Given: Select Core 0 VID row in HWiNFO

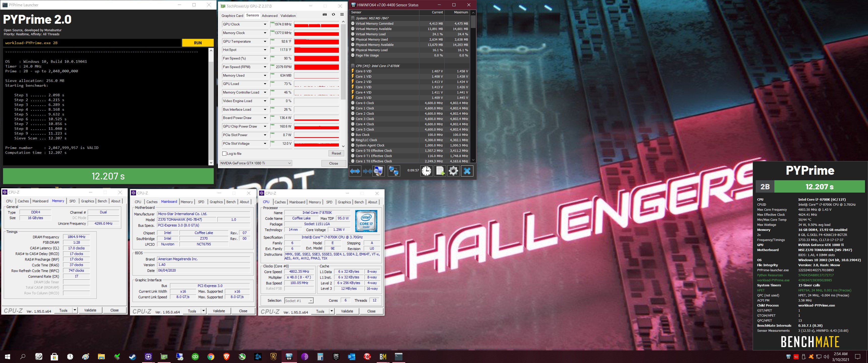Looking at the screenshot, I should [410, 71].
